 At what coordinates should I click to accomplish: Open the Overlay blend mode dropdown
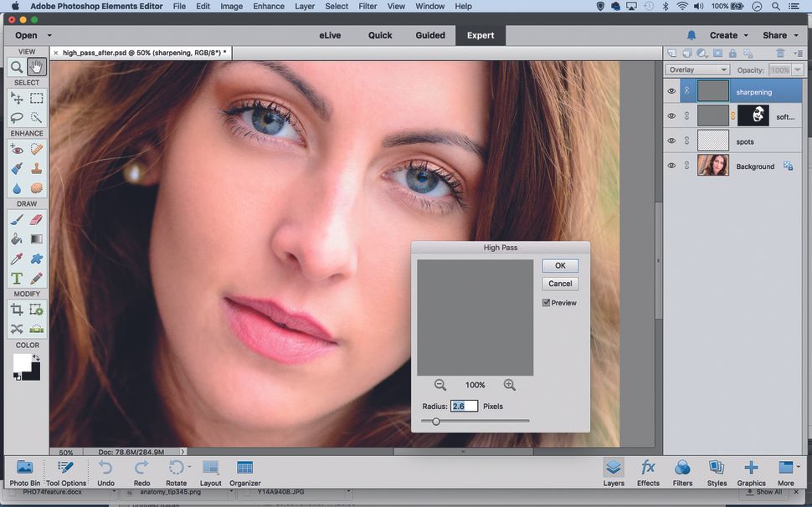point(697,69)
